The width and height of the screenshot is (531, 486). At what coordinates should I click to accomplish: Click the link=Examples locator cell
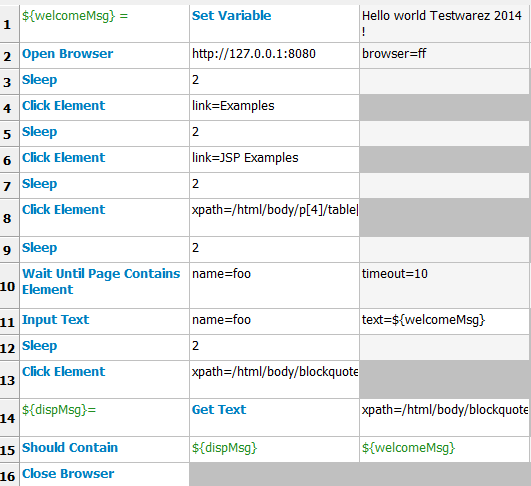coord(274,108)
